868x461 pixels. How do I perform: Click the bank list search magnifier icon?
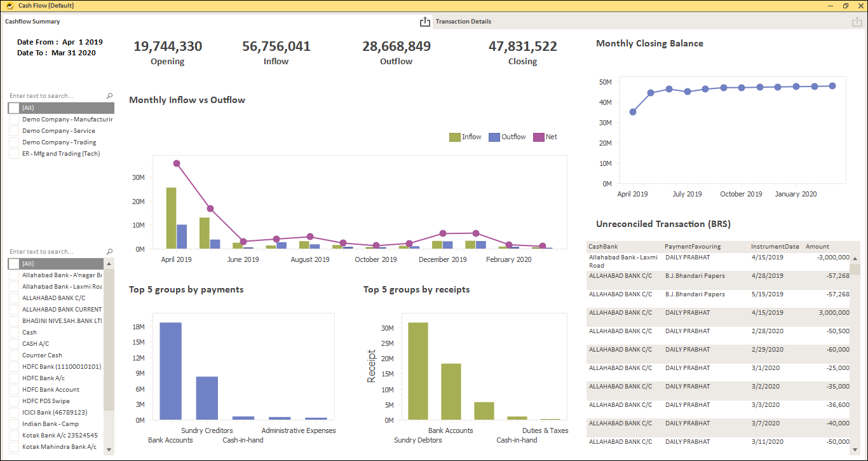(109, 251)
